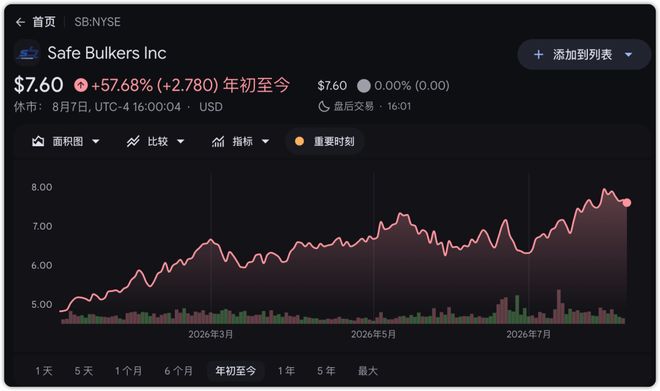Expand the 指标 dropdown arrow

pyautogui.click(x=266, y=141)
